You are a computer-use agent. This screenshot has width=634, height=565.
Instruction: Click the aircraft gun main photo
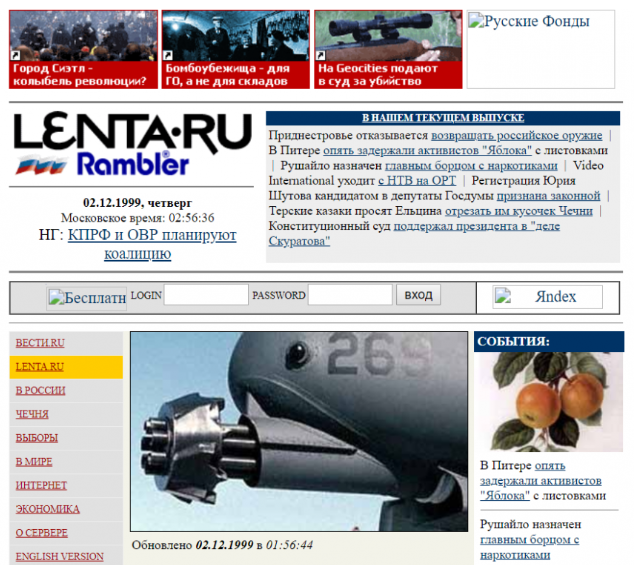(299, 432)
